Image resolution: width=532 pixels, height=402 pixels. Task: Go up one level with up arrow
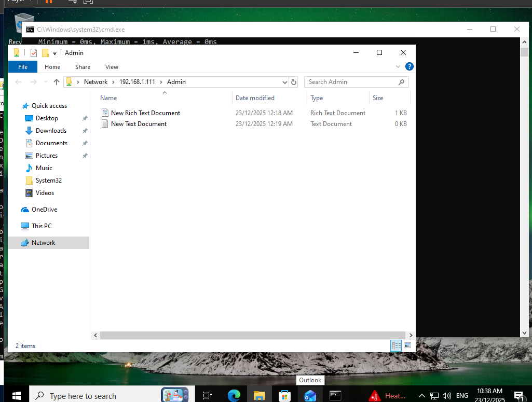pos(57,82)
